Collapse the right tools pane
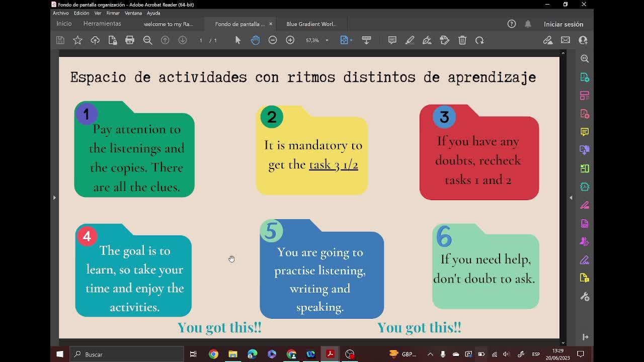The width and height of the screenshot is (644, 362). [571, 198]
